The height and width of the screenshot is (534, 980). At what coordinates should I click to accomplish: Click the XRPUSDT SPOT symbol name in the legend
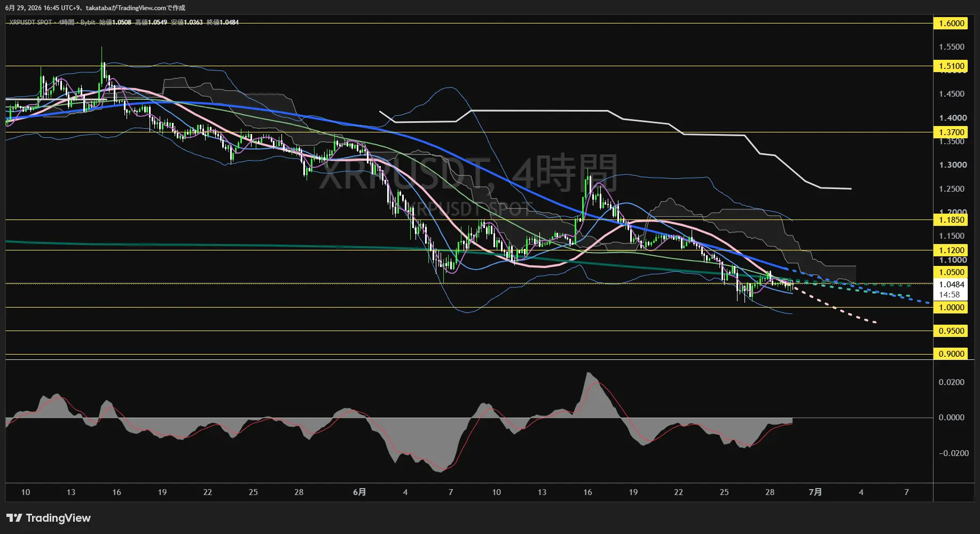30,22
